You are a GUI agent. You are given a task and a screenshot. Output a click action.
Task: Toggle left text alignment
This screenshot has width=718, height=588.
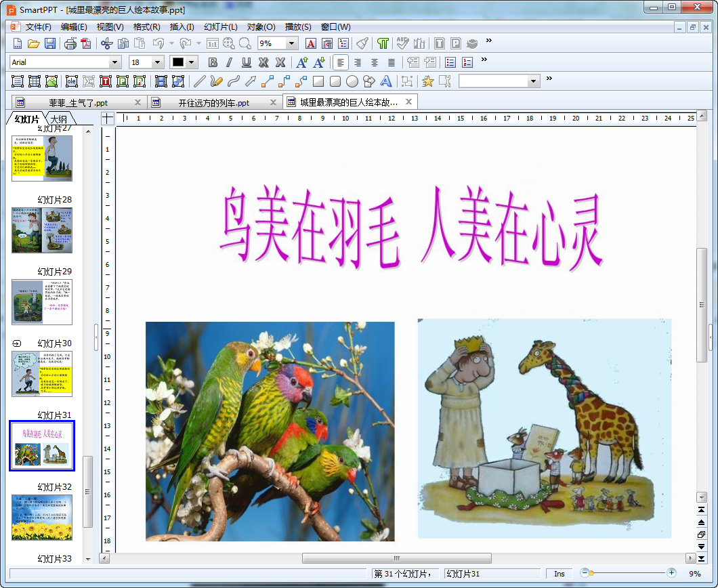pyautogui.click(x=341, y=62)
